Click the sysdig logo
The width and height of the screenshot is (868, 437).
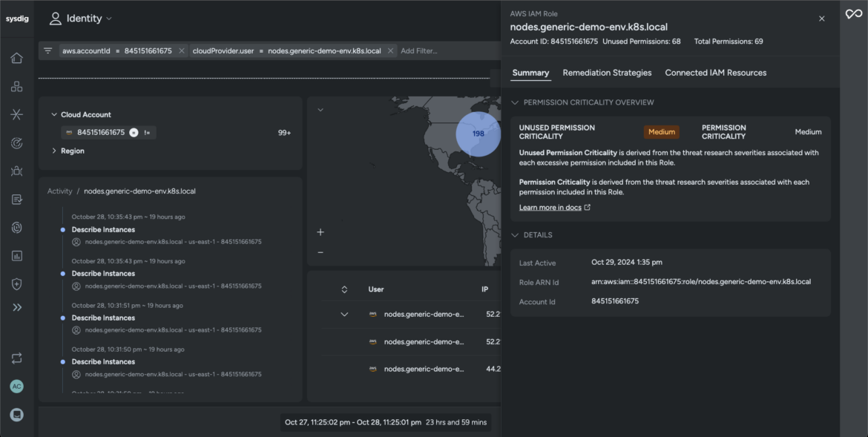coord(16,19)
